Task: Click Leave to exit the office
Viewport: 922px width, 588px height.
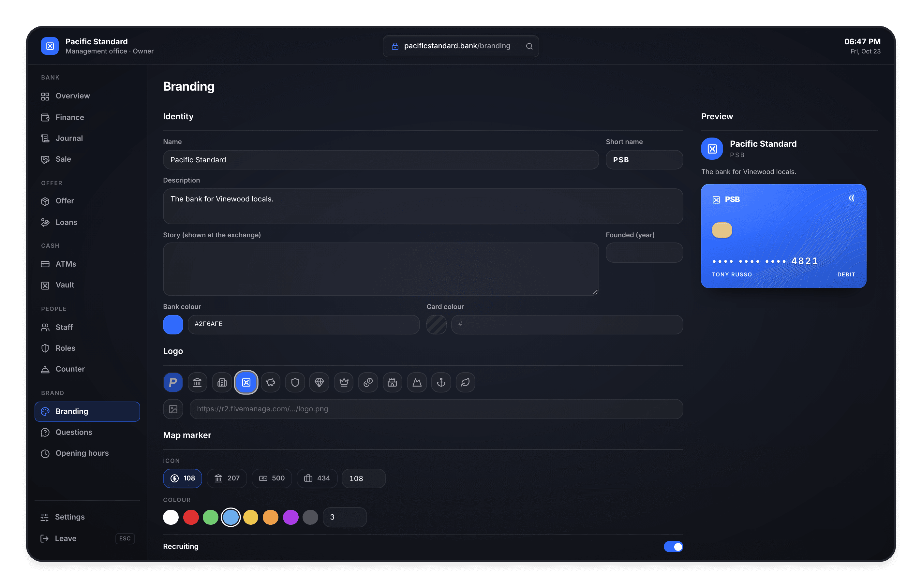Action: coord(87,538)
